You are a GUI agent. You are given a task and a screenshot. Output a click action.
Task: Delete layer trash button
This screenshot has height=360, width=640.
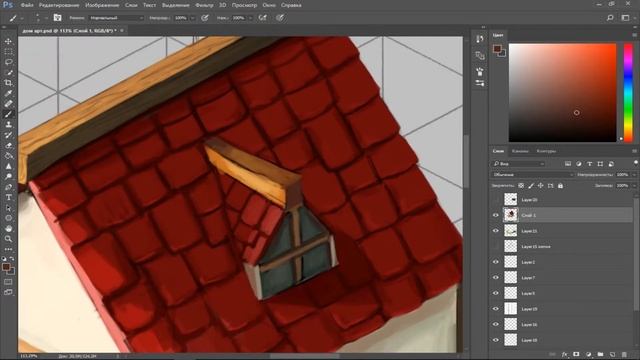pyautogui.click(x=624, y=354)
